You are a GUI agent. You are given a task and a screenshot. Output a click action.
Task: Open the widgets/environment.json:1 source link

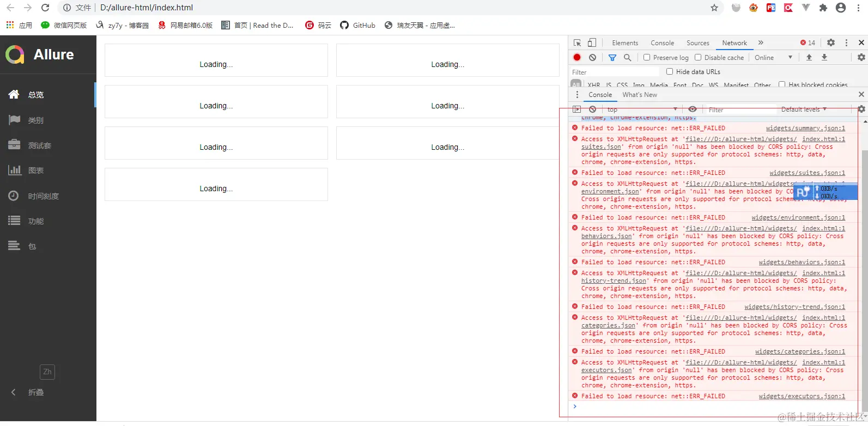pyautogui.click(x=798, y=217)
